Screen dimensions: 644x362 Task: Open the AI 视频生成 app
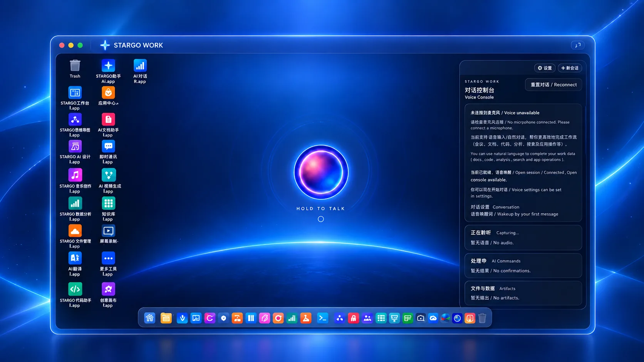click(x=109, y=175)
